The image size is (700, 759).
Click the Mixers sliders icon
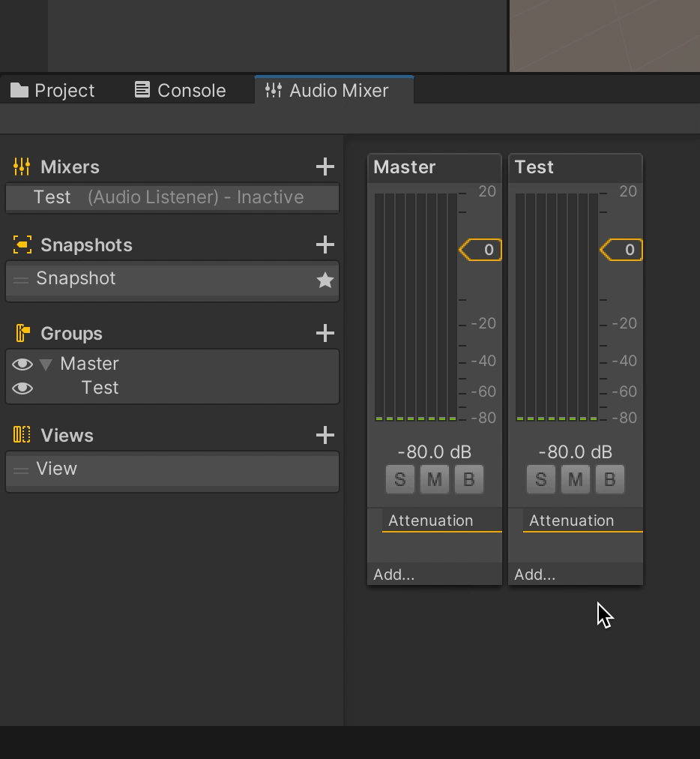coord(22,166)
